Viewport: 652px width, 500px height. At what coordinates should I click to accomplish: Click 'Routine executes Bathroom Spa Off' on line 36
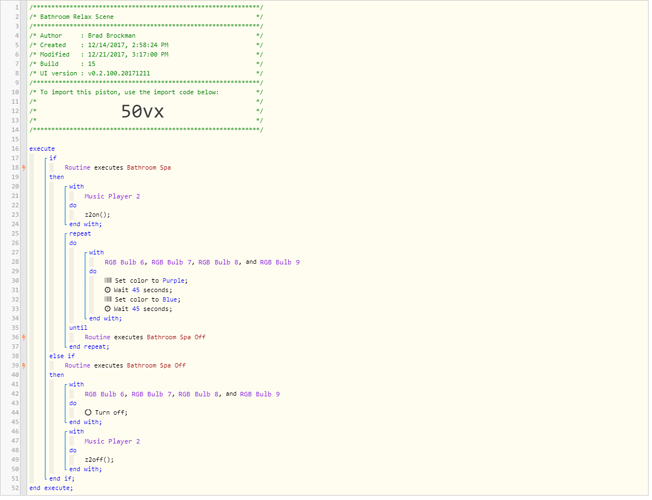pos(145,337)
